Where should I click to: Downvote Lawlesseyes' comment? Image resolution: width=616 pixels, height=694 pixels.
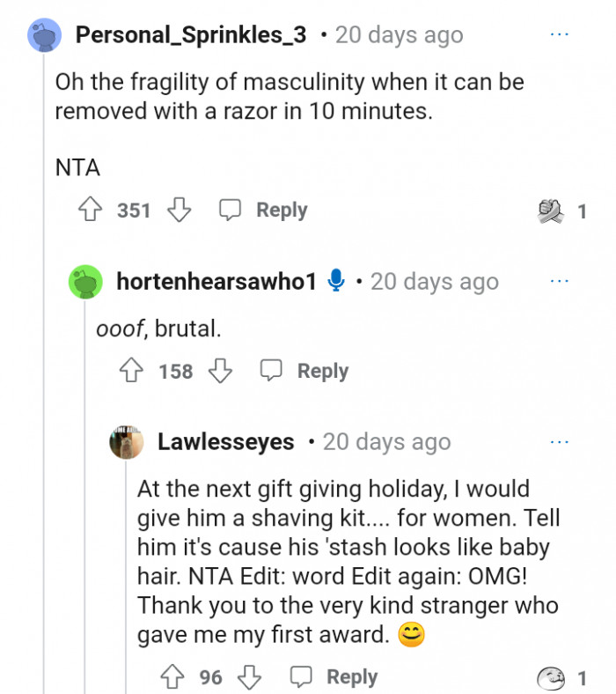(x=252, y=677)
